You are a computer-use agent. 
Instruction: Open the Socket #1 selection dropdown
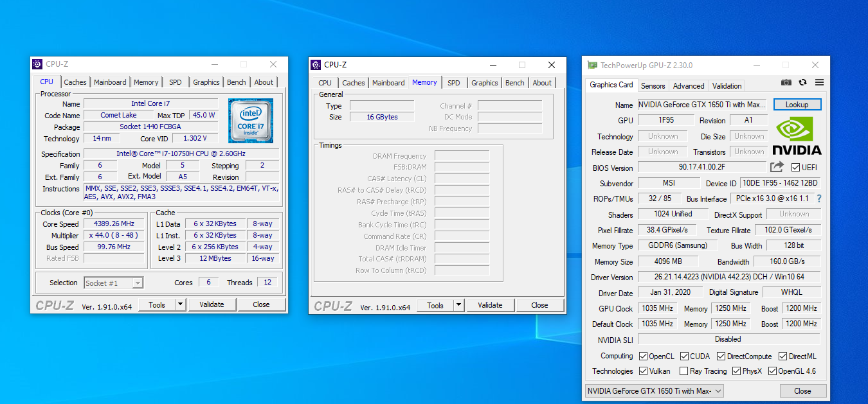point(113,283)
